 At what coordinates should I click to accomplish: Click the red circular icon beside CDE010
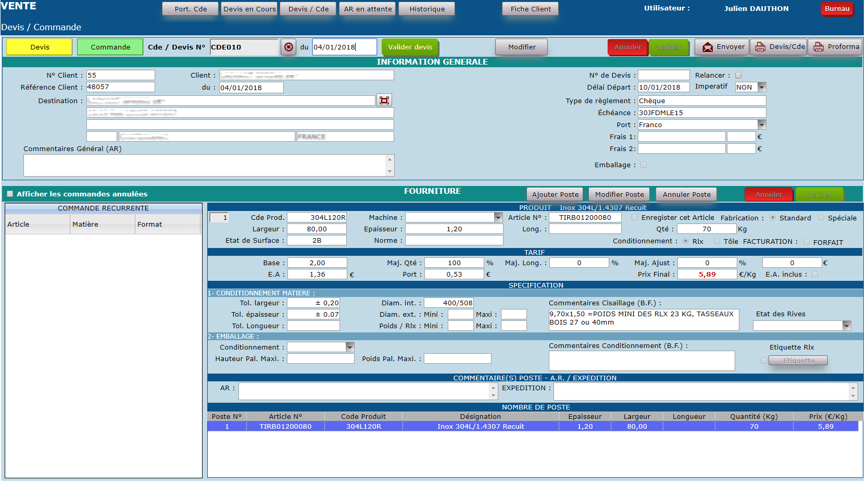pos(288,47)
